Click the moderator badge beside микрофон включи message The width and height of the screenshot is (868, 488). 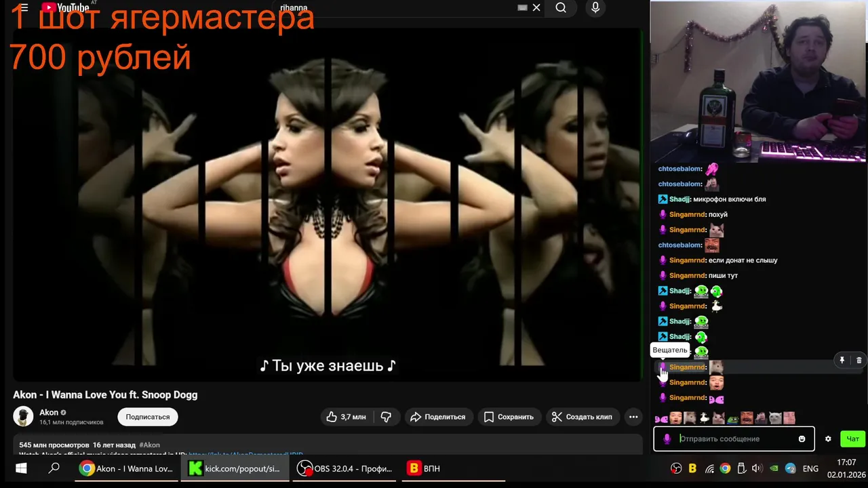point(663,199)
